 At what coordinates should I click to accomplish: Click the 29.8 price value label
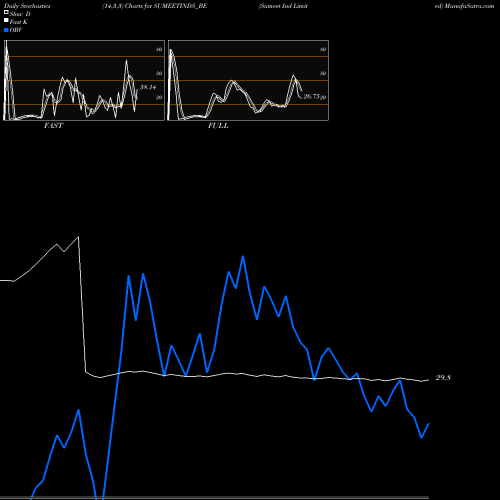(443, 377)
